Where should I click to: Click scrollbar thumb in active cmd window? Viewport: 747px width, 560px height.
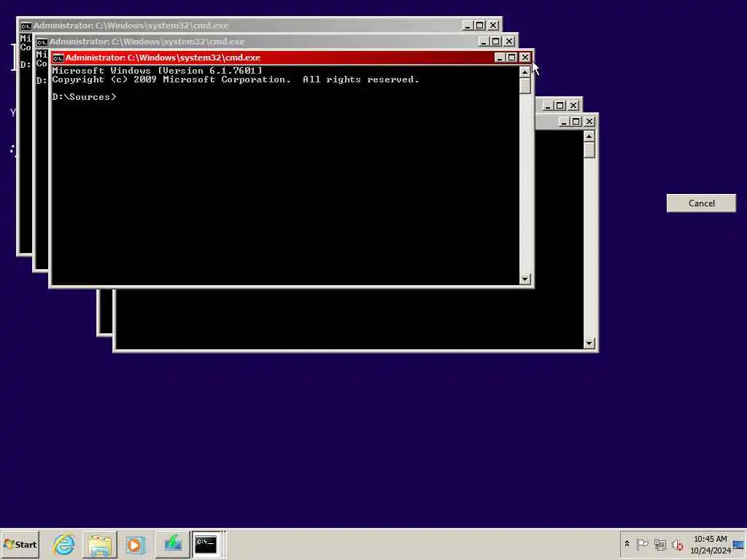coord(525,86)
